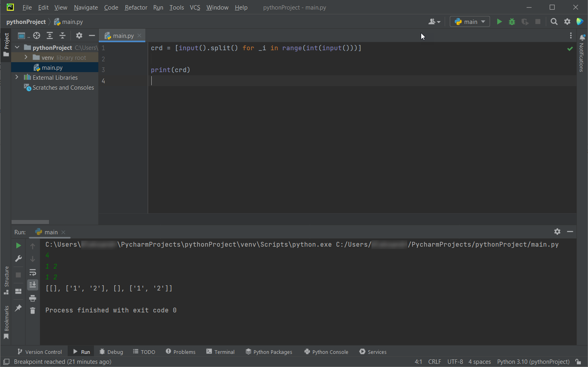Move down the stack trace arrow
588x367 pixels.
(x=33, y=259)
